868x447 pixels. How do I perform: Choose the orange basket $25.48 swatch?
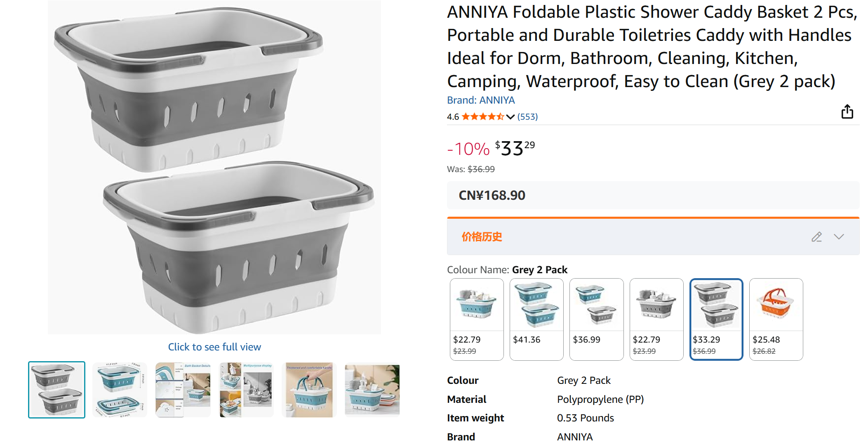776,319
